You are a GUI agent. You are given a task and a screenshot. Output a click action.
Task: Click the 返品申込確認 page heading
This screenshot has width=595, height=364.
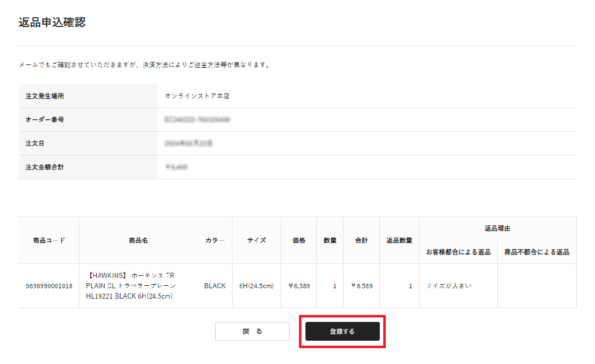coord(52,22)
